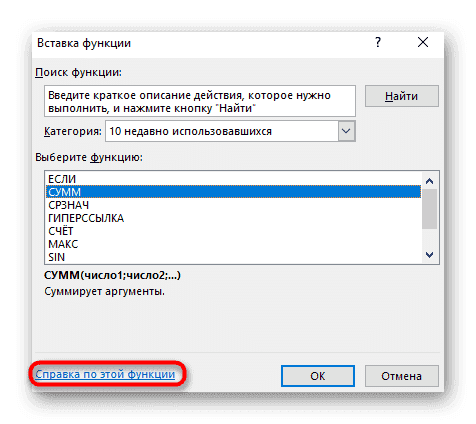
Task: Select the СУММ function entry
Action: click(x=233, y=192)
